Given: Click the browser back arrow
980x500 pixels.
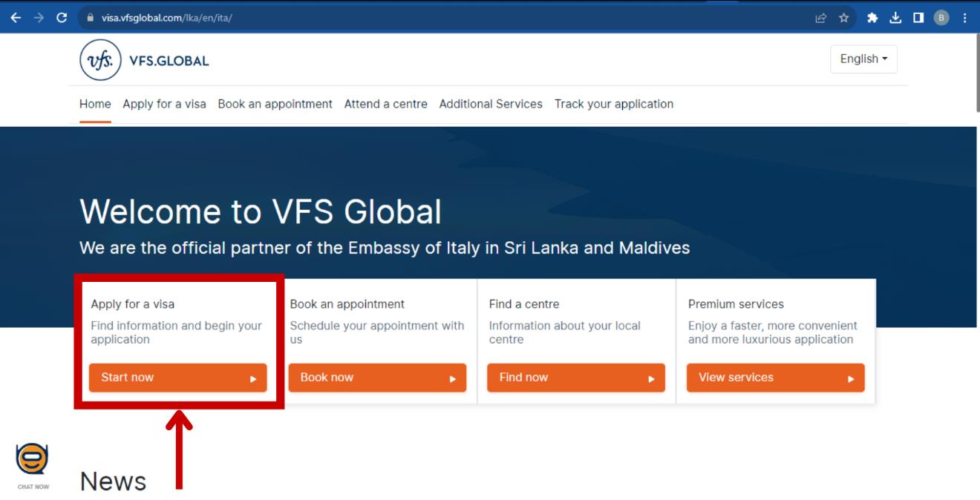Looking at the screenshot, I should (x=16, y=18).
